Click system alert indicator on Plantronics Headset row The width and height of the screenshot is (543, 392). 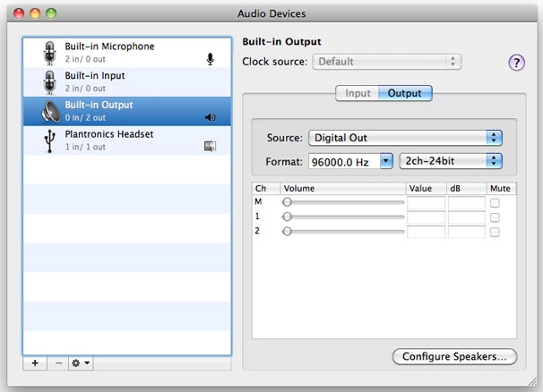point(210,147)
